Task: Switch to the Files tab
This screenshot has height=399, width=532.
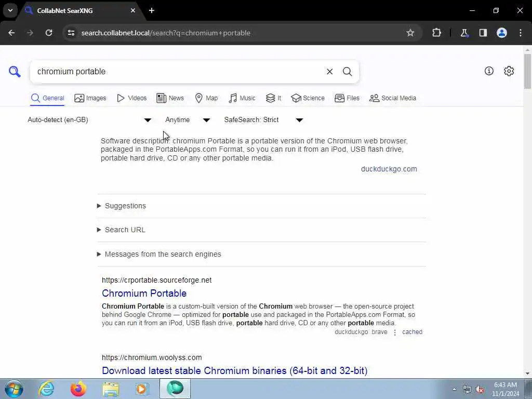Action: tap(347, 98)
